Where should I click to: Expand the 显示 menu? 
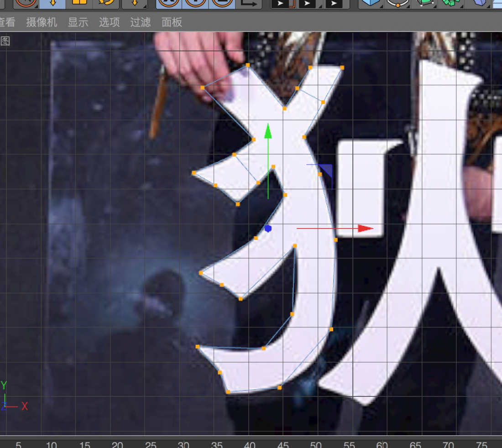(x=78, y=22)
